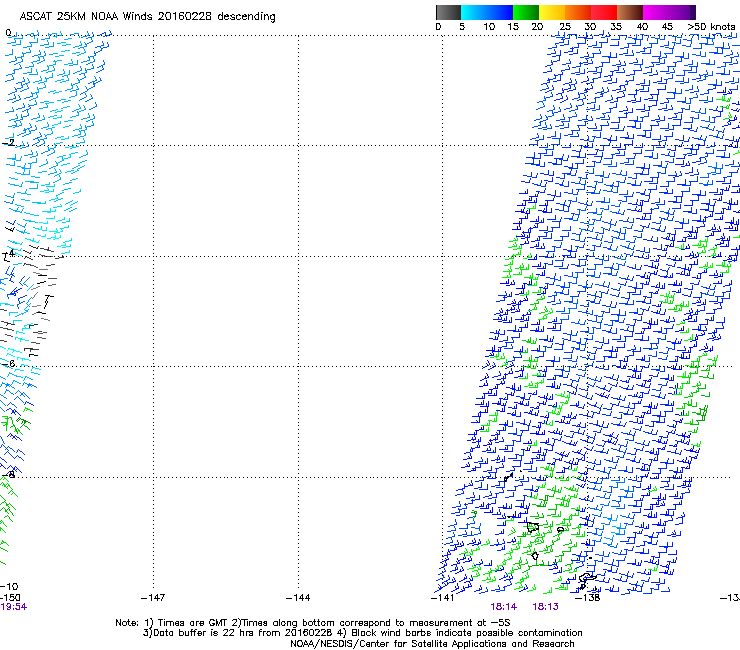
Task: Click the 19:54 swath time stamp
Action: coord(13,607)
